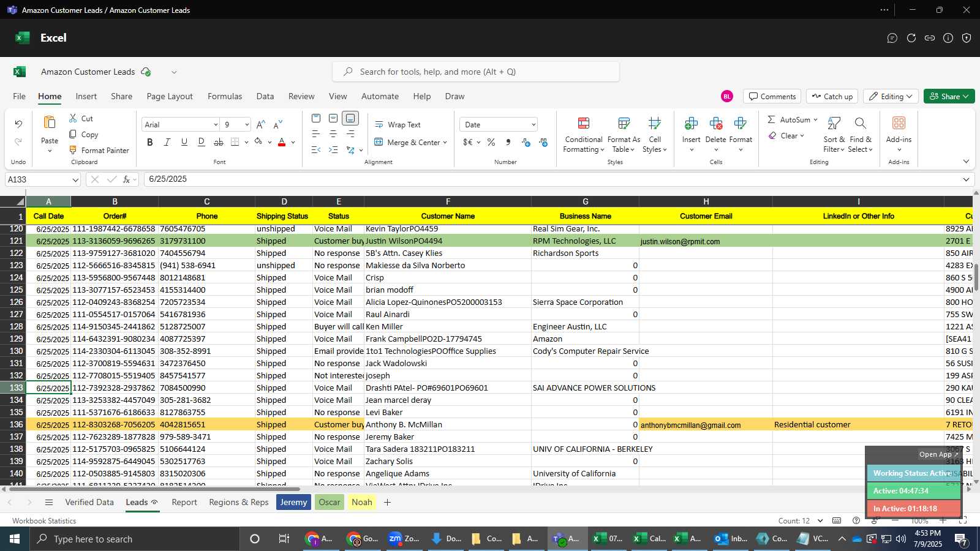Align text to top of cell
This screenshot has width=980, height=551.
[x=316, y=118]
